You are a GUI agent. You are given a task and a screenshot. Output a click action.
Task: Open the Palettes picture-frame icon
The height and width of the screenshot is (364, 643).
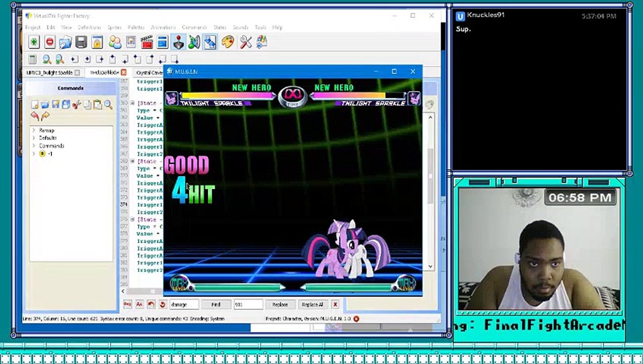point(130,42)
